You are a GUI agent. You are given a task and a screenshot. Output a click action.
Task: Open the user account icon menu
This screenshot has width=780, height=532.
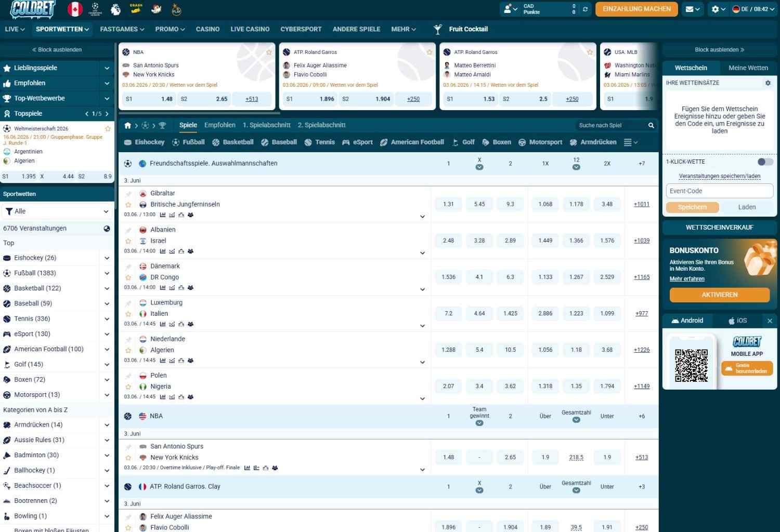click(x=510, y=9)
